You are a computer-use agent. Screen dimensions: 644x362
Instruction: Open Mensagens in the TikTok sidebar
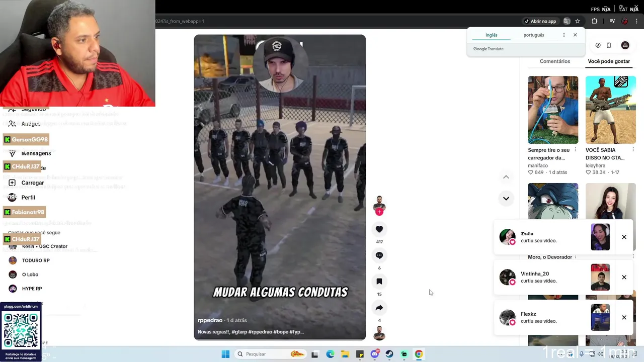point(30,153)
